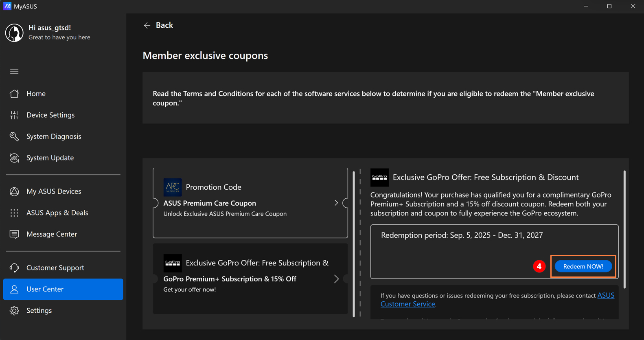The image size is (644, 340).
Task: Click the Customer Support headset icon
Action: [x=14, y=268]
